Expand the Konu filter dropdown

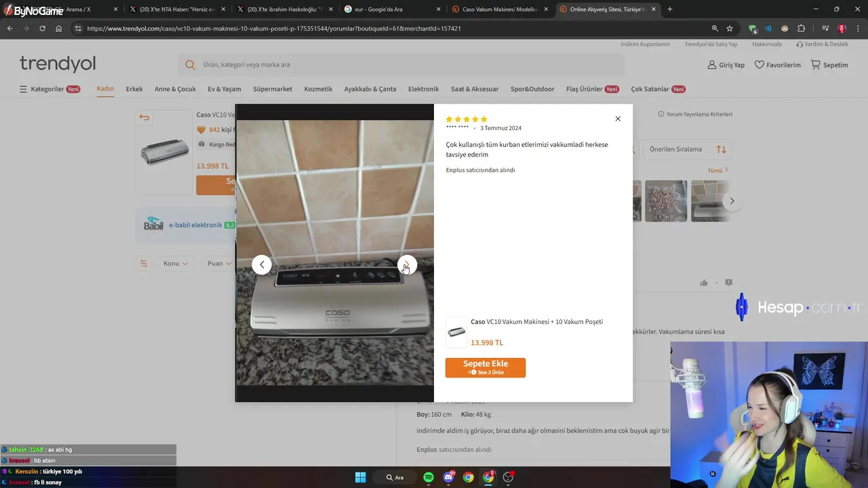[x=176, y=264]
